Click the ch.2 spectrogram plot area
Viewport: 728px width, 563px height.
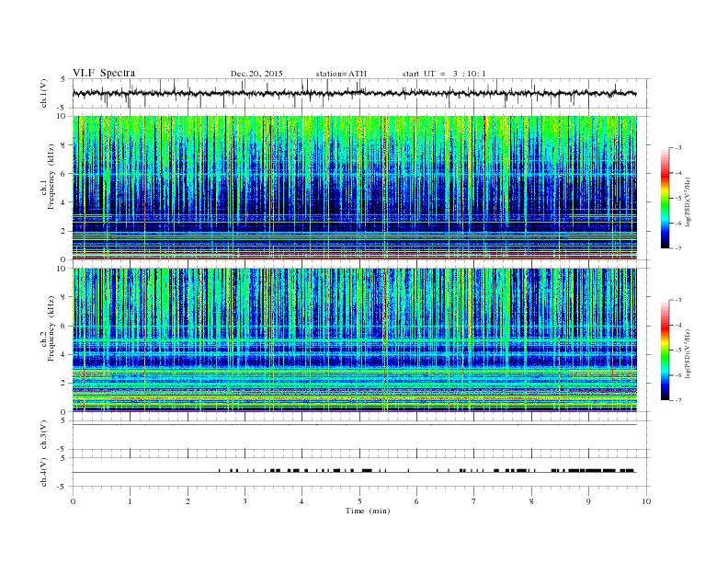[x=355, y=339]
